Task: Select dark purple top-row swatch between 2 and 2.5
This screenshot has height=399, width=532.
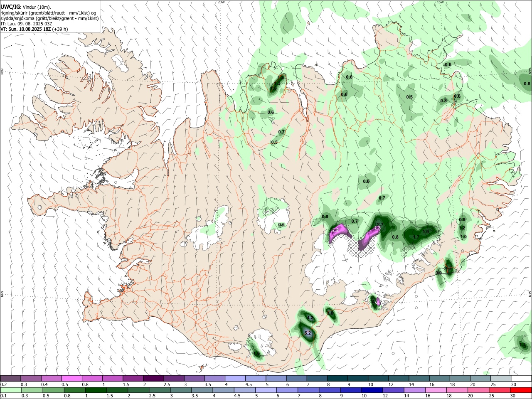Action: pyautogui.click(x=153, y=378)
